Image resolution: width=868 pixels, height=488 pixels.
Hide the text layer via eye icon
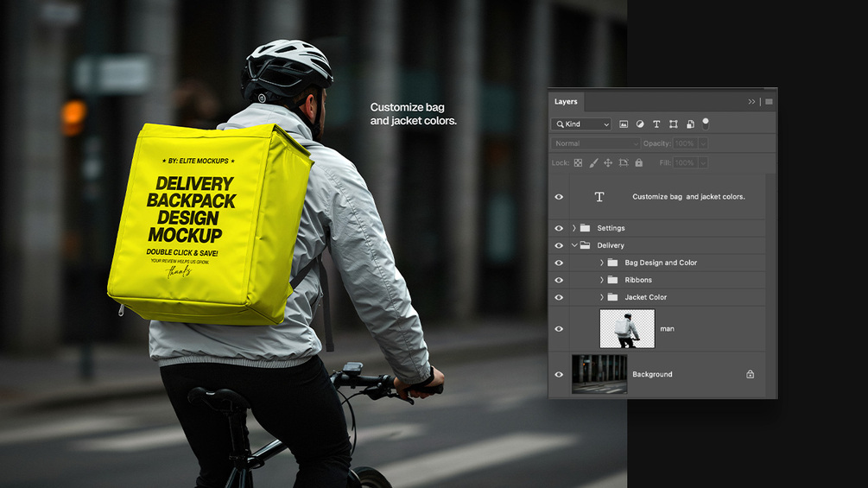(x=559, y=196)
